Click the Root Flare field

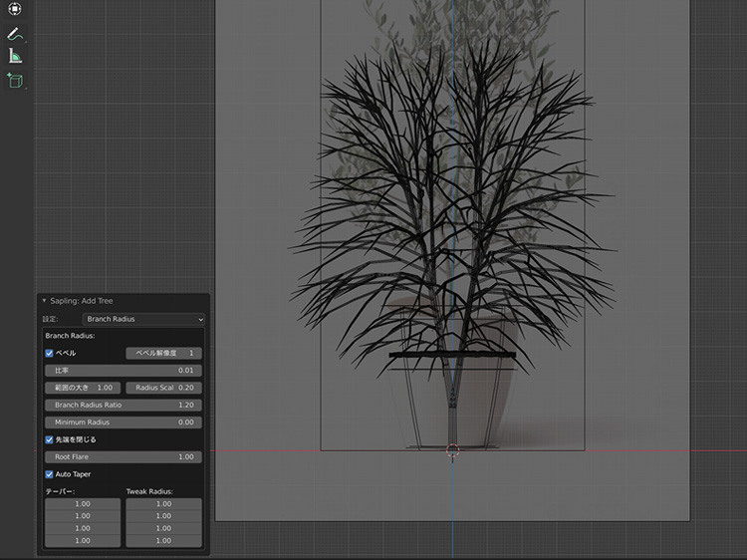(x=124, y=456)
